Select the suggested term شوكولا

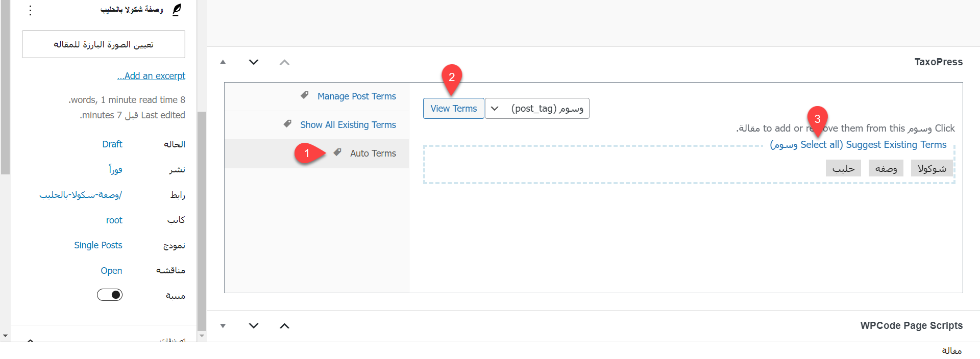[932, 169]
